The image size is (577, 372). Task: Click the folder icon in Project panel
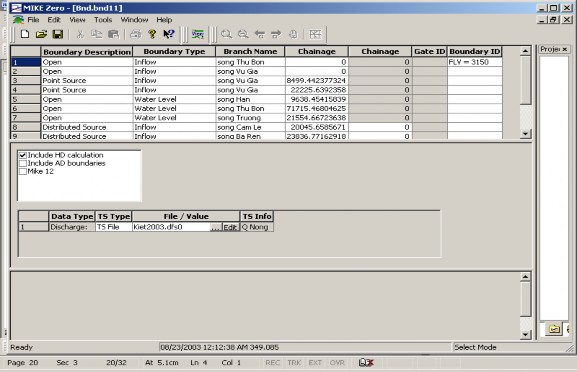coord(554,329)
